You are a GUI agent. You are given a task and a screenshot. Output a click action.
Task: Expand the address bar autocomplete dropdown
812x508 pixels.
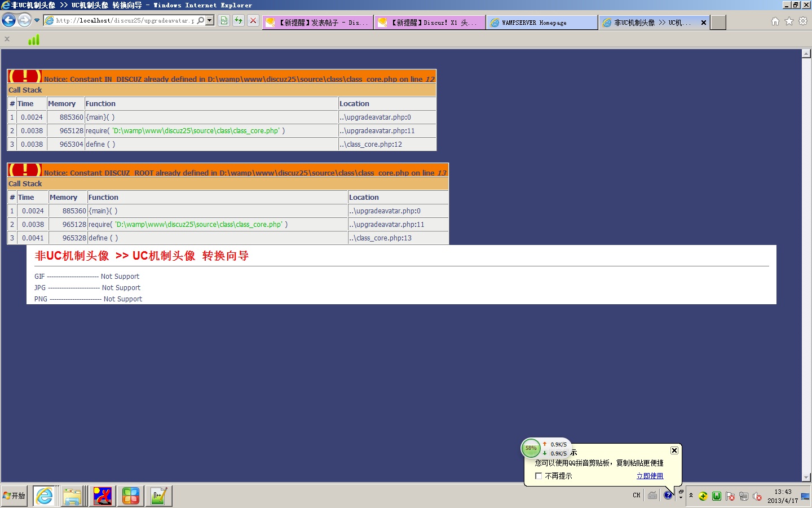click(210, 21)
